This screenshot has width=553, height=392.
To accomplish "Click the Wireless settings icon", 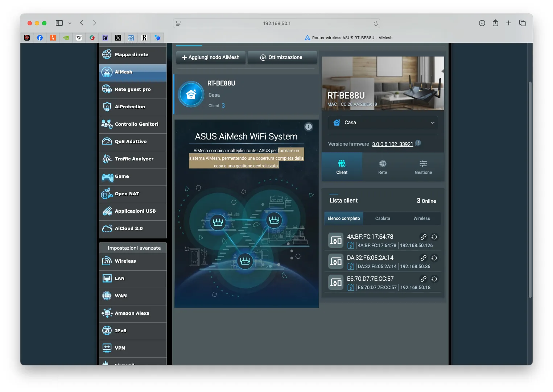I will (107, 261).
